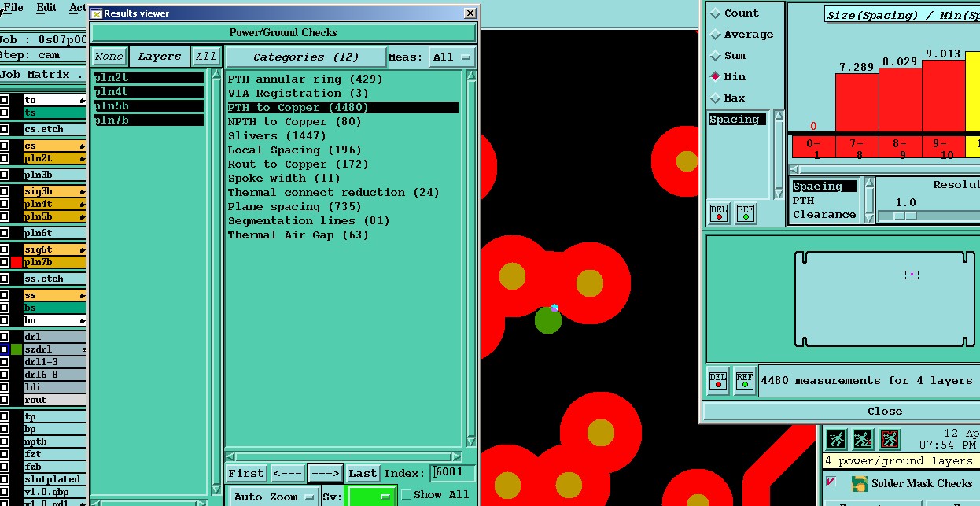Select the Sum radio option

tap(716, 56)
